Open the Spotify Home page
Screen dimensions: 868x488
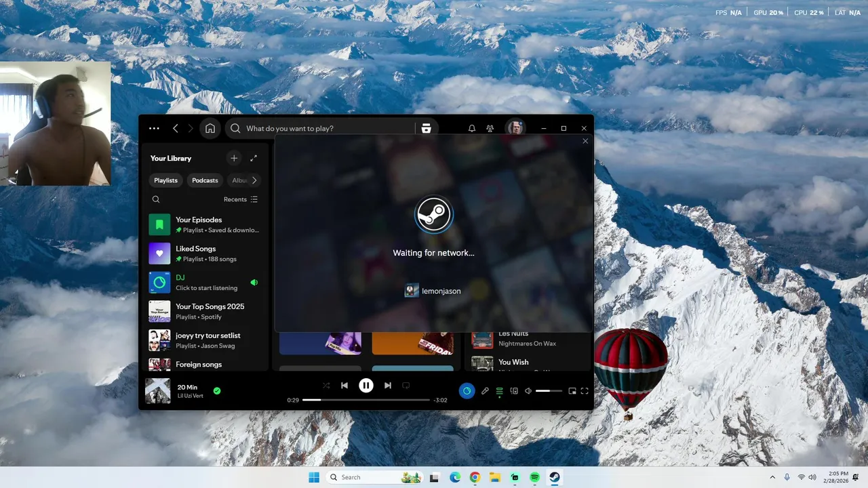pos(210,128)
